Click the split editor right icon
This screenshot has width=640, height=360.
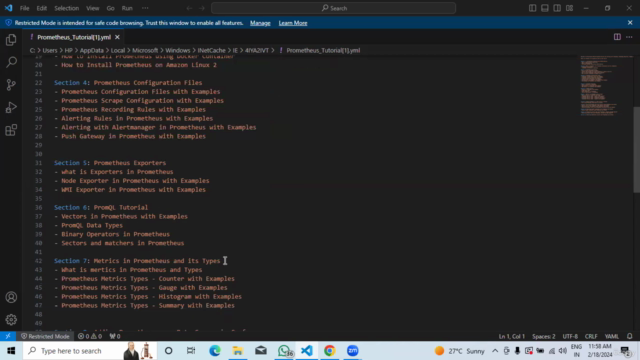617,37
